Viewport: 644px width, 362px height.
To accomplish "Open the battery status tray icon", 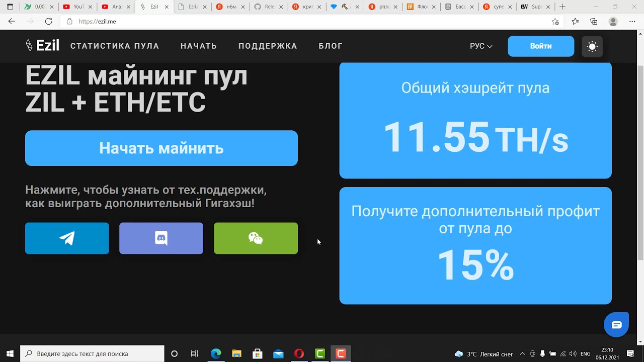I will click(553, 354).
